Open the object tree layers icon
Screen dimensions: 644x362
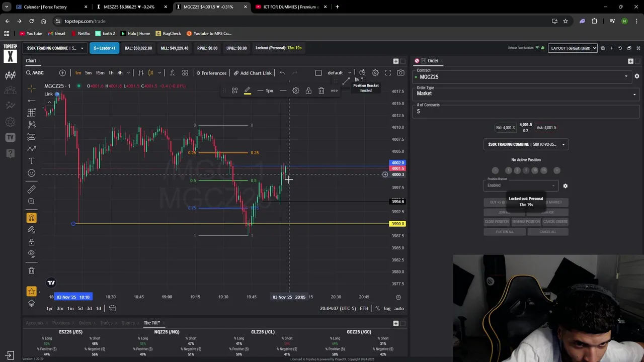31,303
